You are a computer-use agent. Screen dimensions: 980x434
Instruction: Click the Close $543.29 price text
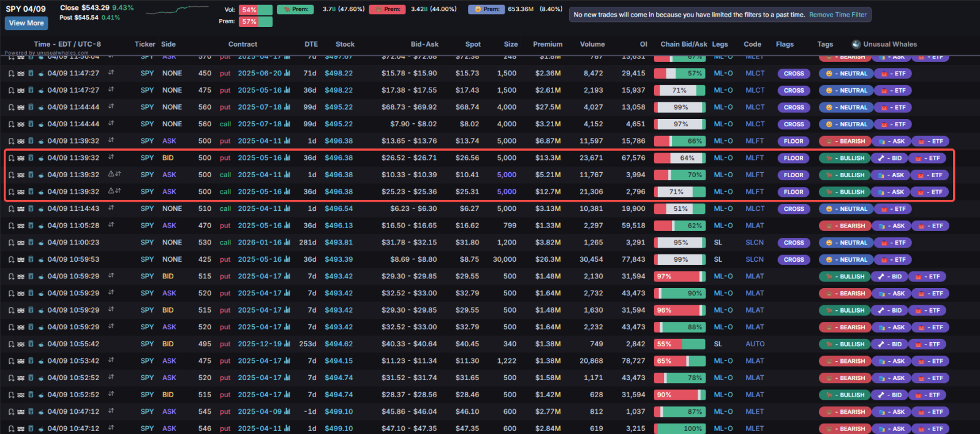[85, 8]
